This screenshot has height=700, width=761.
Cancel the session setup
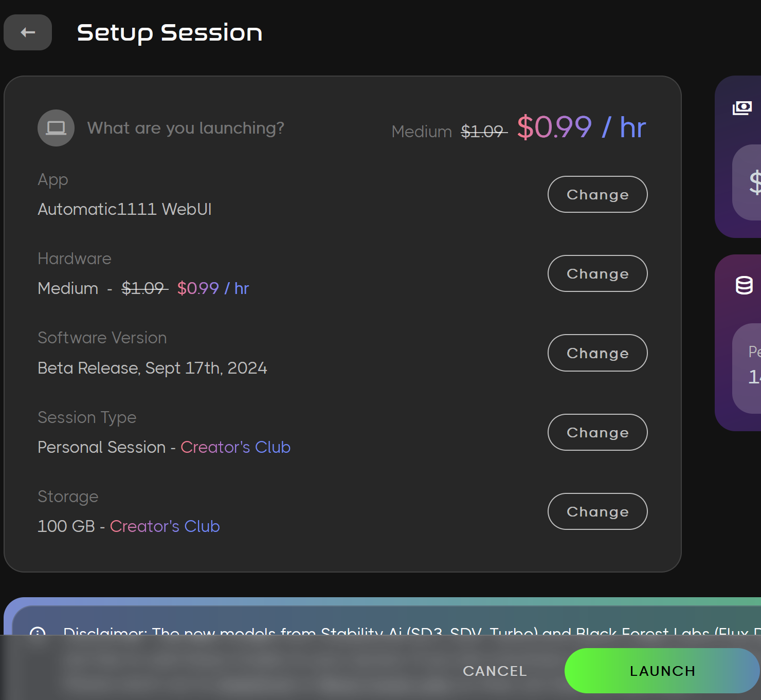(494, 671)
